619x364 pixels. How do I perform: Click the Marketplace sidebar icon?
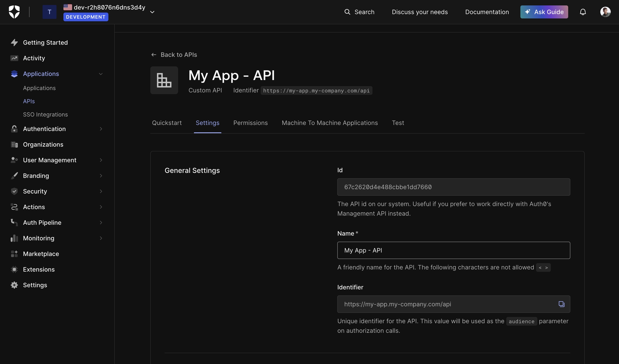pyautogui.click(x=14, y=254)
